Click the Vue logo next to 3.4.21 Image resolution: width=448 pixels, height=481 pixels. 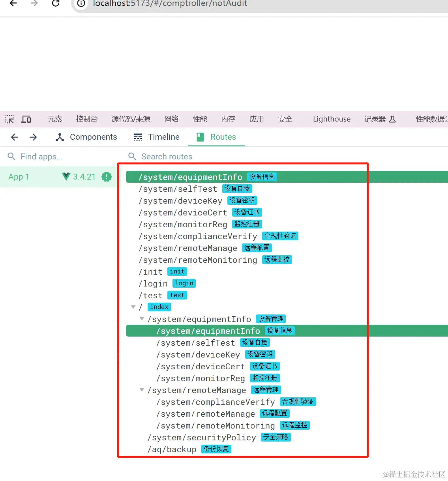(x=66, y=176)
